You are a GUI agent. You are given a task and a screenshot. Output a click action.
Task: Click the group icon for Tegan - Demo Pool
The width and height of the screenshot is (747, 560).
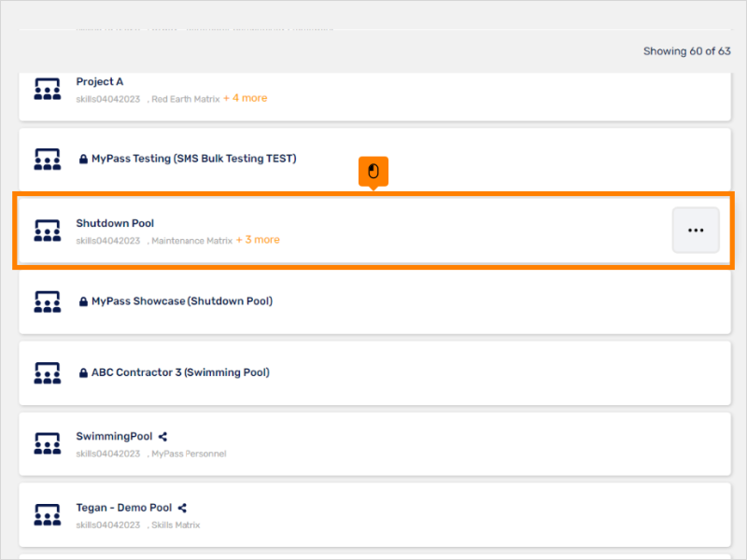coord(47,514)
